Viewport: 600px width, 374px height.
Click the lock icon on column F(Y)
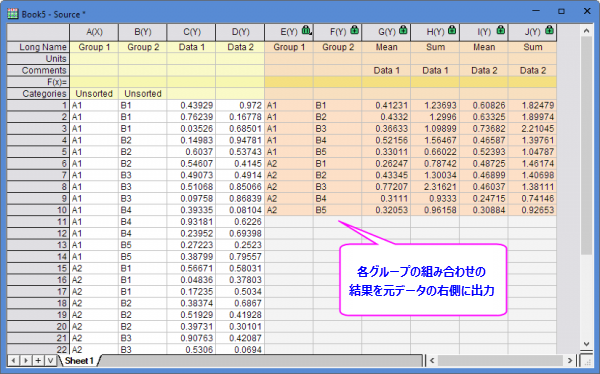coord(354,30)
